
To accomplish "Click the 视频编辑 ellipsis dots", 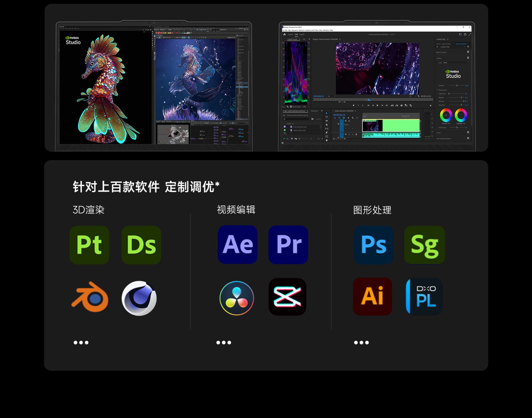I will tap(223, 343).
